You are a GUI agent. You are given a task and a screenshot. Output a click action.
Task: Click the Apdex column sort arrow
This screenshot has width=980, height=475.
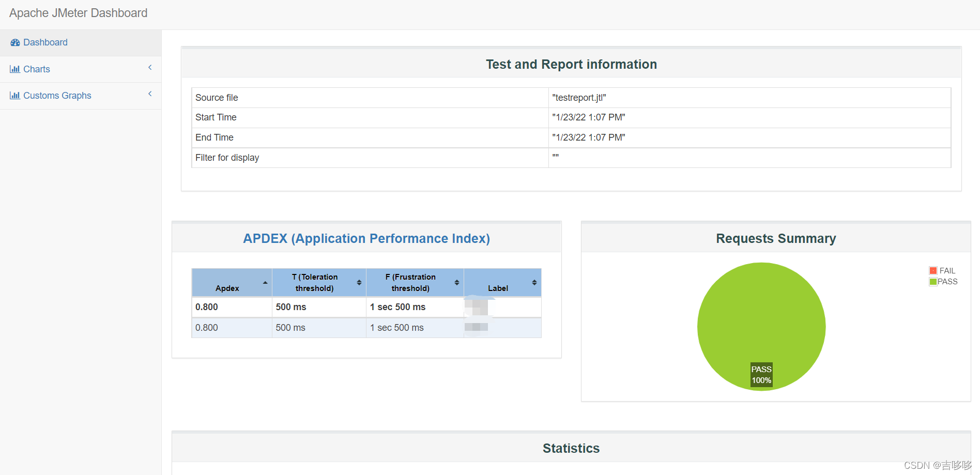point(265,283)
